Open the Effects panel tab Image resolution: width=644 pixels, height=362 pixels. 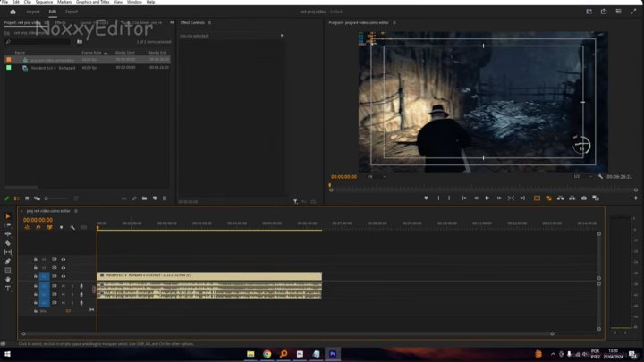click(61, 22)
